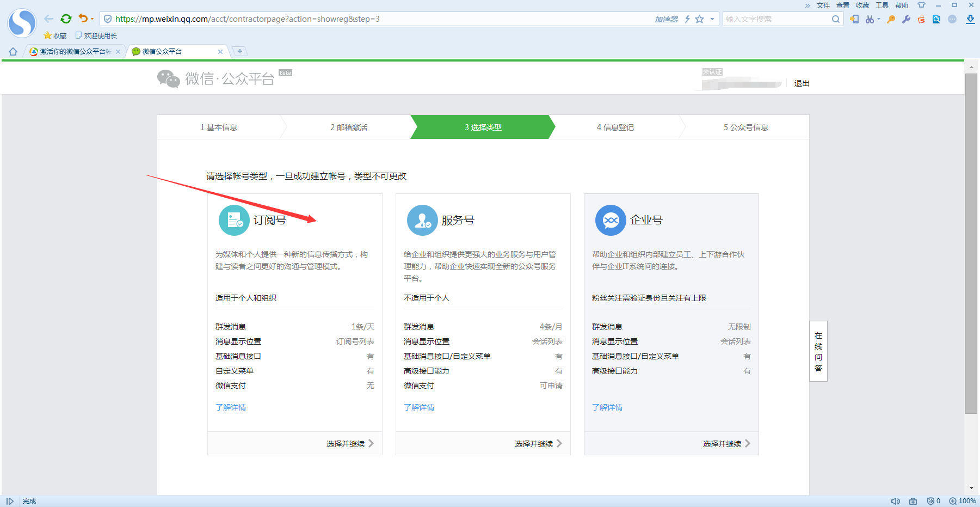The height and width of the screenshot is (507, 980).
Task: Open the screenshot tool dropdown arrow
Action: [x=879, y=19]
